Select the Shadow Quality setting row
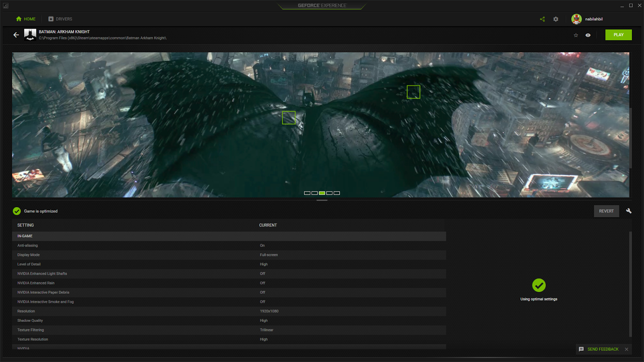This screenshot has height=362, width=644. (x=229, y=321)
